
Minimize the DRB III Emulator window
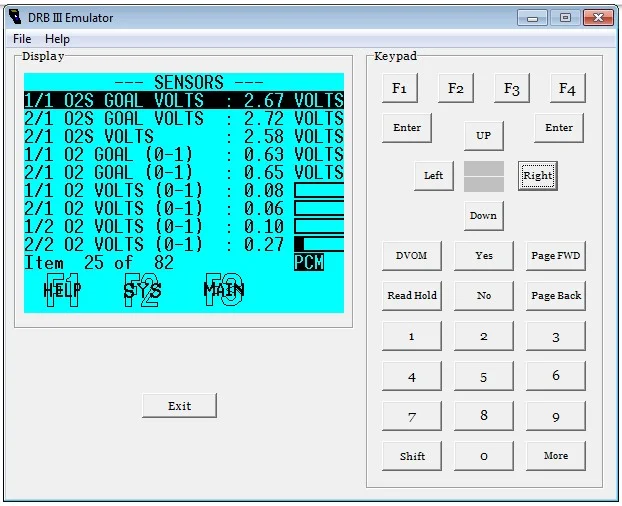(x=532, y=18)
